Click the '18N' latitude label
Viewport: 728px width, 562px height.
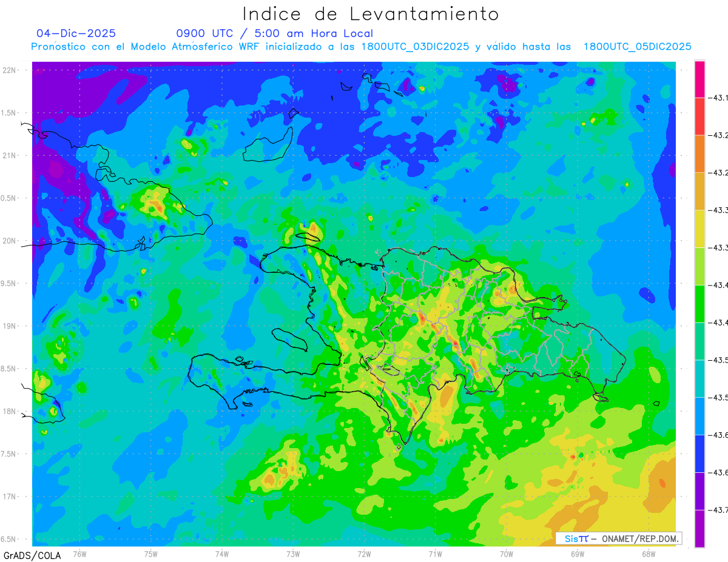(9, 411)
